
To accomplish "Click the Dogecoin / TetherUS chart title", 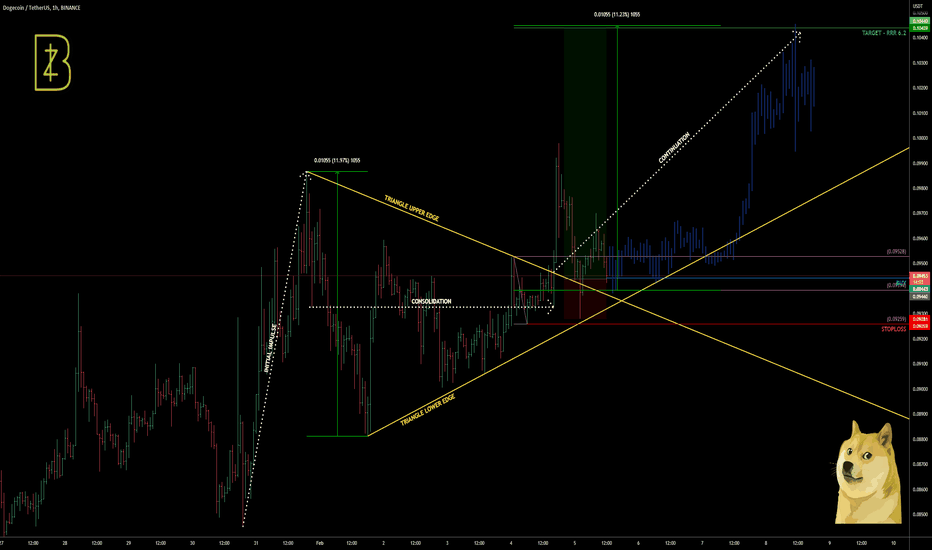I will point(42,8).
